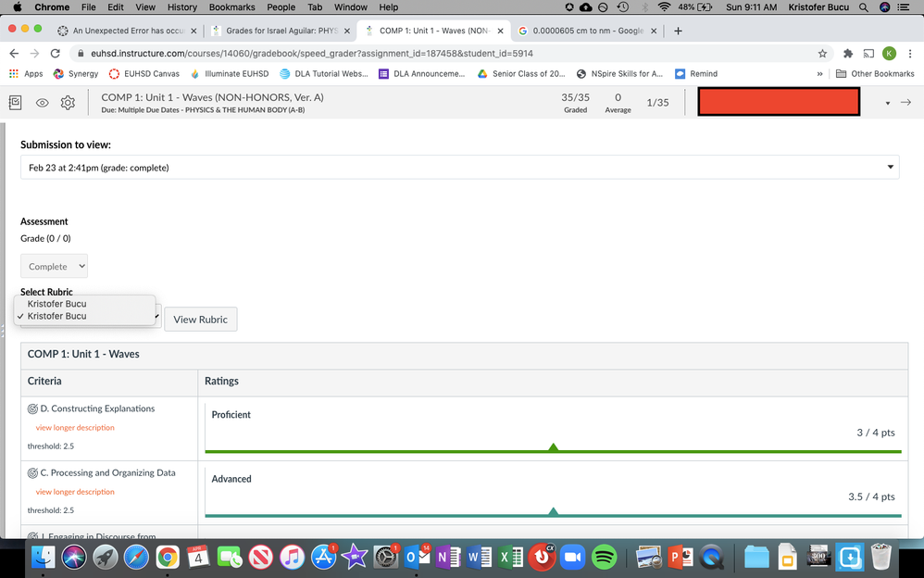Launch Zoom from the dock
Image resolution: width=924 pixels, height=578 pixels.
click(x=572, y=556)
